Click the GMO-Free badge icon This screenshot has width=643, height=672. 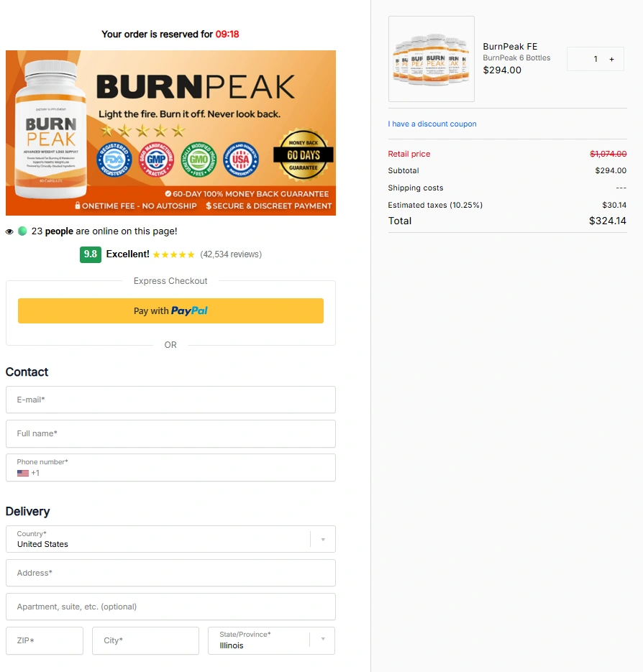(199, 160)
